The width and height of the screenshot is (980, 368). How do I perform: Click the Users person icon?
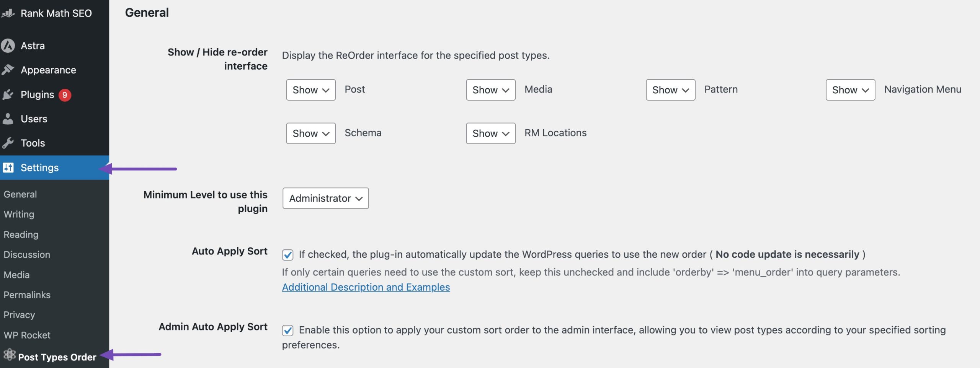click(x=8, y=119)
